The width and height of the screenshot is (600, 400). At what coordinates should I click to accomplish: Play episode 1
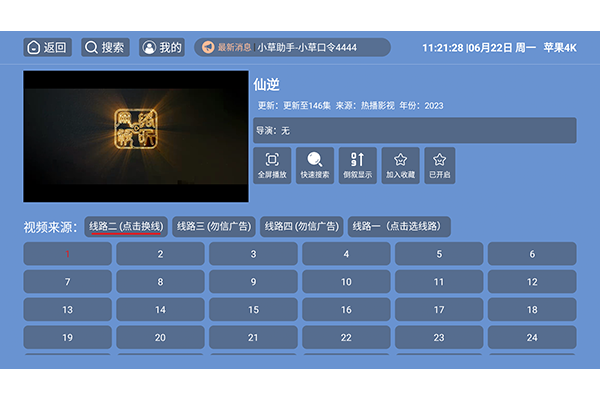(67, 254)
